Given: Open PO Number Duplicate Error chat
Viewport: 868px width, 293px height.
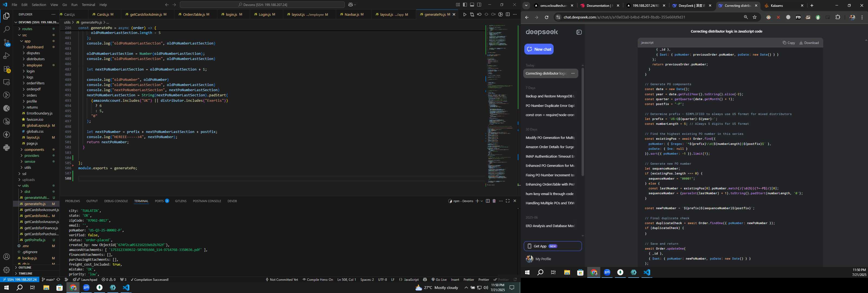Looking at the screenshot, I should point(550,106).
